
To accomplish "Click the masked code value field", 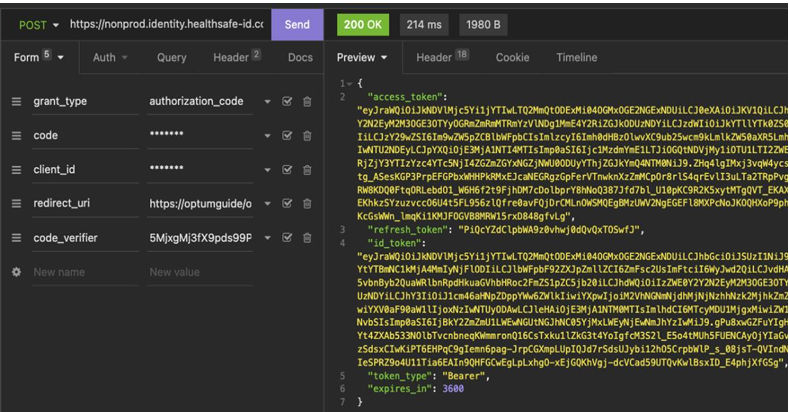I will pos(200,136).
